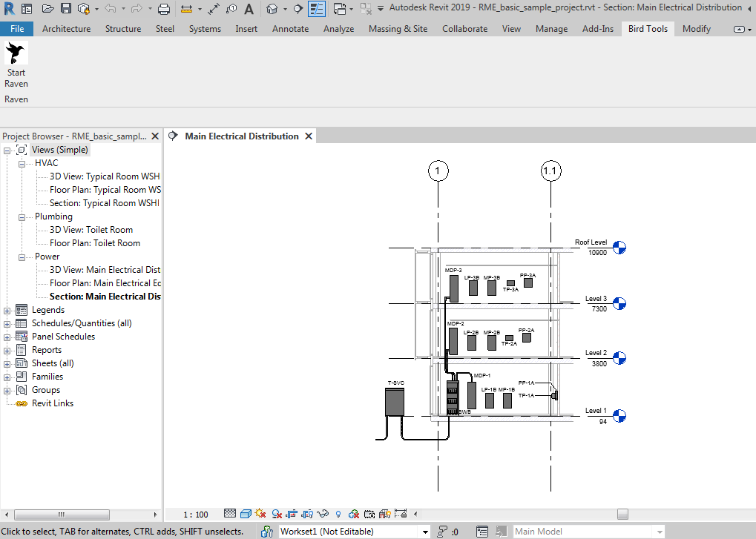Expand the Panel Schedules node
The height and width of the screenshot is (539, 756).
point(6,336)
